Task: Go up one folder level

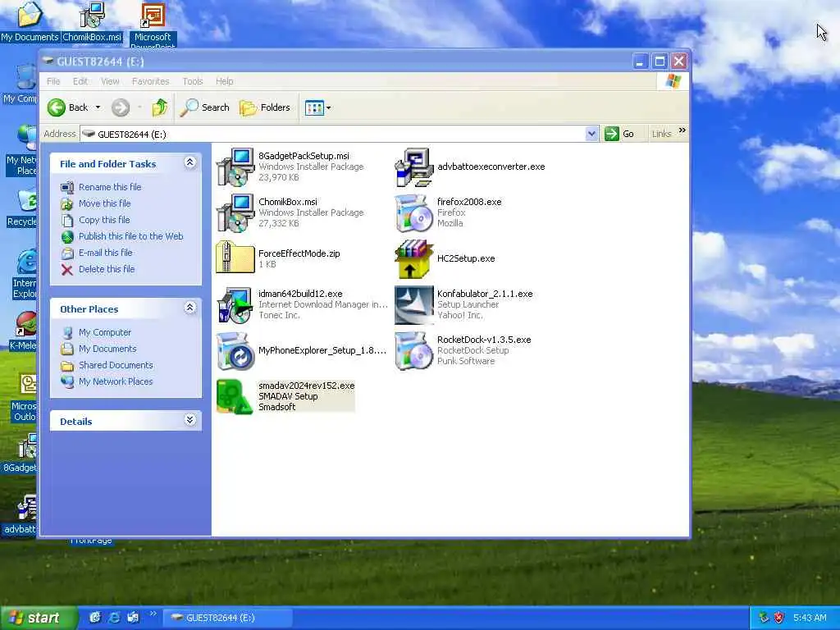Action: pyautogui.click(x=160, y=107)
